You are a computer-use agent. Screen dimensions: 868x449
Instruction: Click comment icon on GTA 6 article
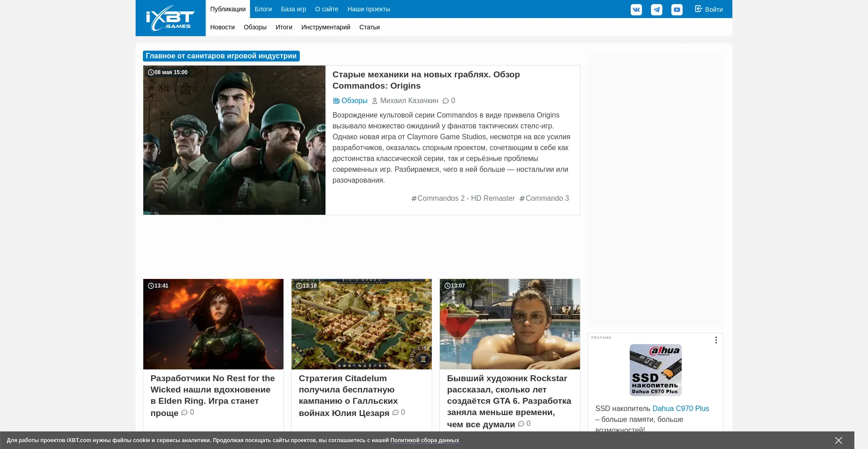pyautogui.click(x=521, y=424)
